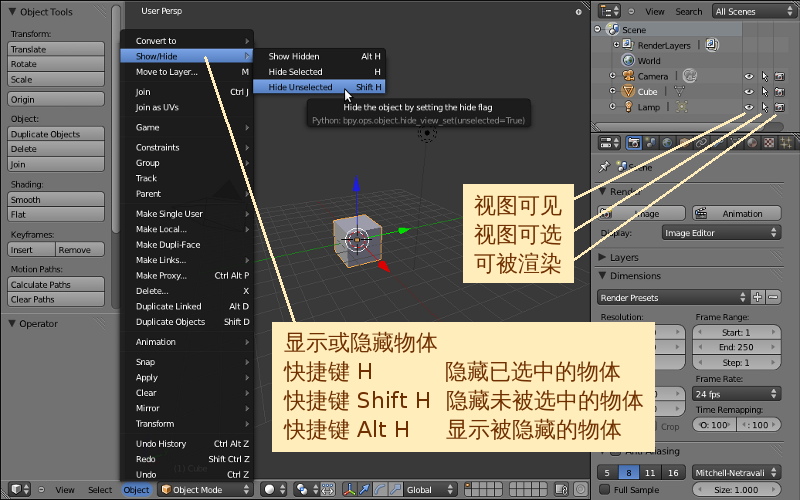The image size is (800, 500).
Task: Open the pivot point selector
Action: coord(307,489)
